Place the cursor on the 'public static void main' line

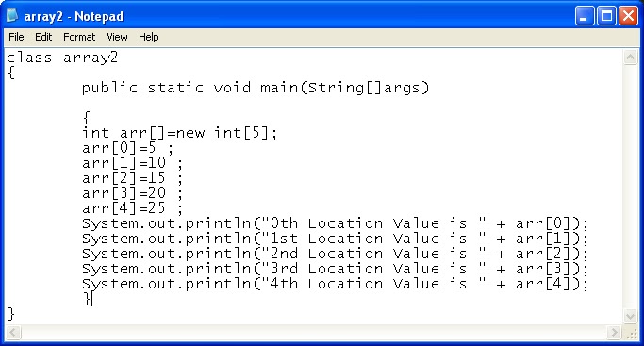coord(256,88)
